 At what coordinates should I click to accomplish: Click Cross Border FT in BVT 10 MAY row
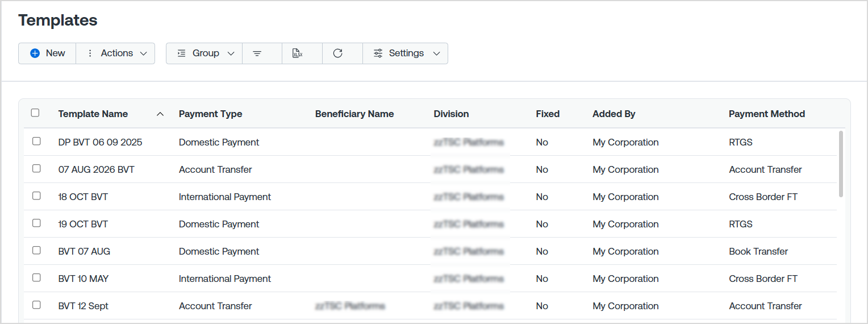(763, 279)
